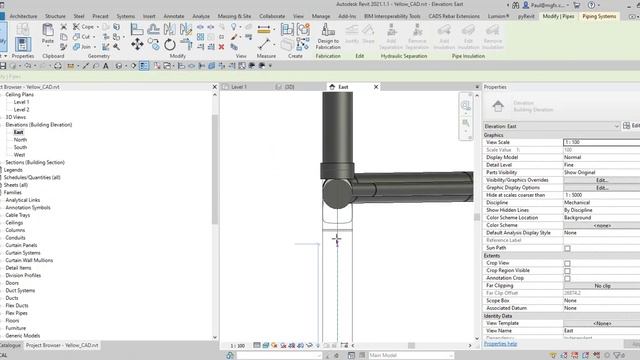This screenshot has width=640, height=360.
Task: Open the Collaborate ribbon tab
Action: tap(272, 16)
